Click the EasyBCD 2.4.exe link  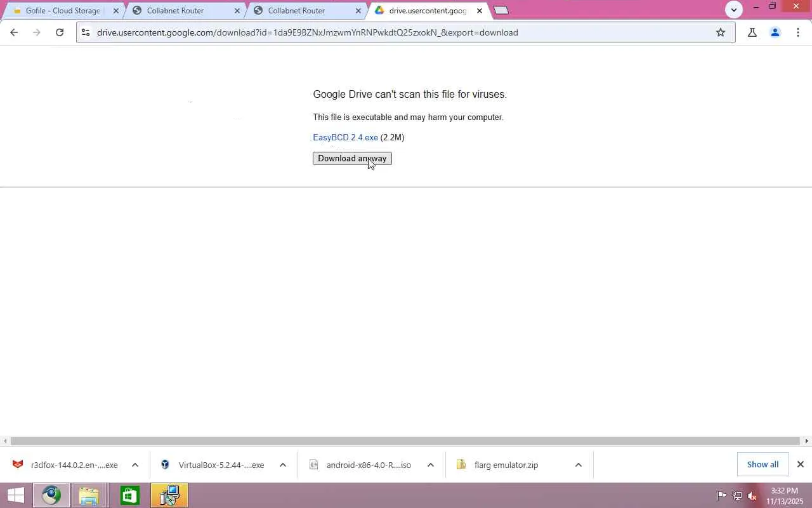click(x=345, y=137)
